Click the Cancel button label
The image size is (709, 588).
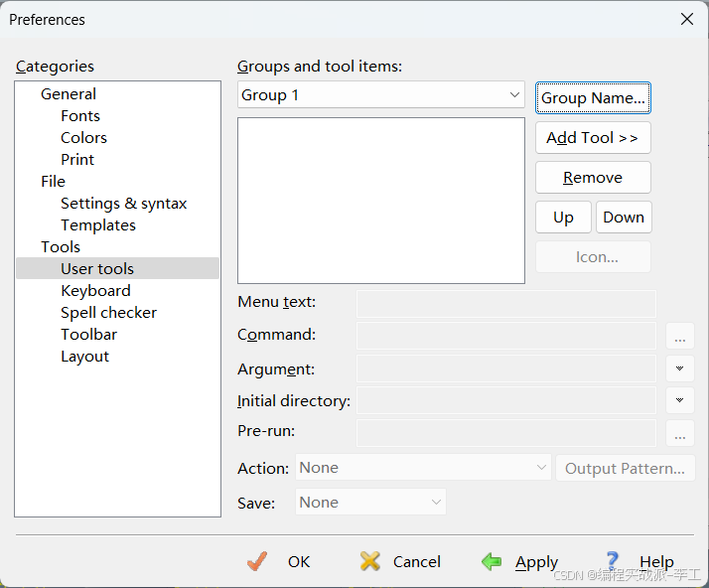point(416,562)
